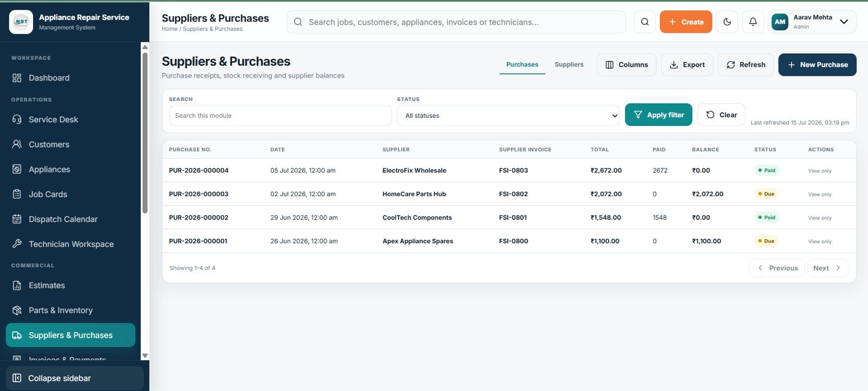The height and width of the screenshot is (391, 868).
Task: Go to Previous page
Action: pos(778,268)
